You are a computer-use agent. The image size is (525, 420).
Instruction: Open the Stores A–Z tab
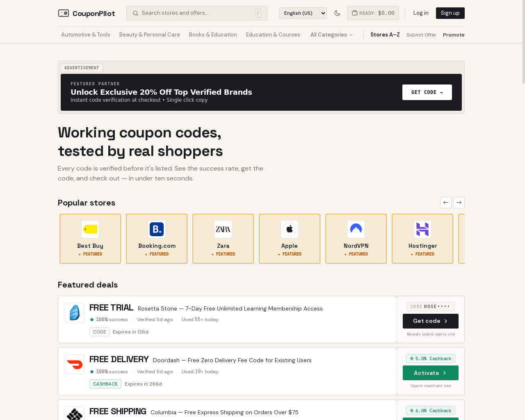click(385, 35)
